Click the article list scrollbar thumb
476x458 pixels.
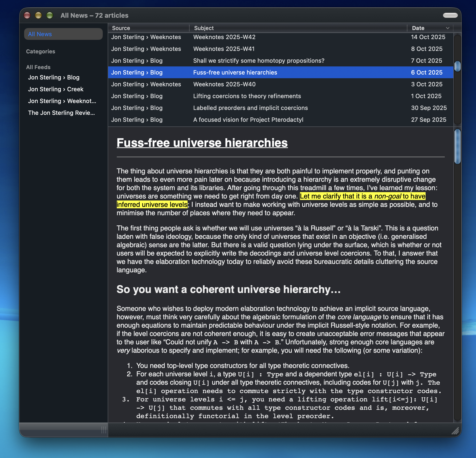point(457,66)
